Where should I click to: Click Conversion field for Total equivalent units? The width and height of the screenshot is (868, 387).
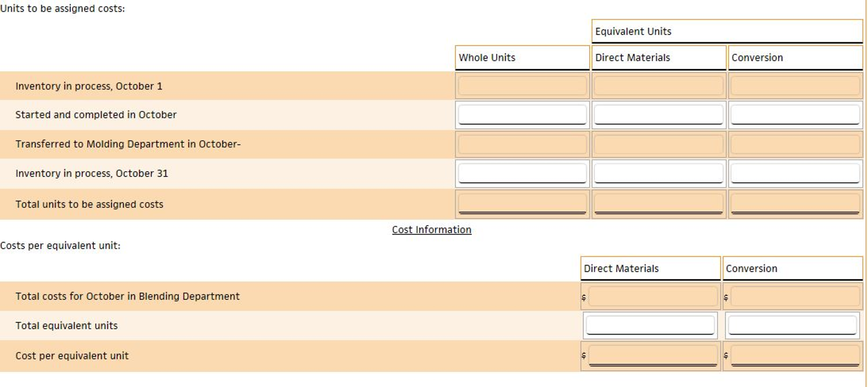coord(792,325)
